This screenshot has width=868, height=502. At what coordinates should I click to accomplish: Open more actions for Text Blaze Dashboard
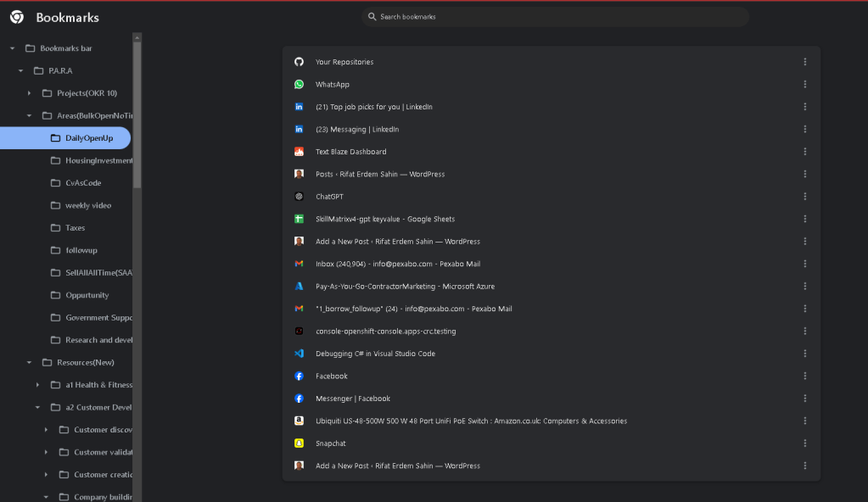point(805,152)
